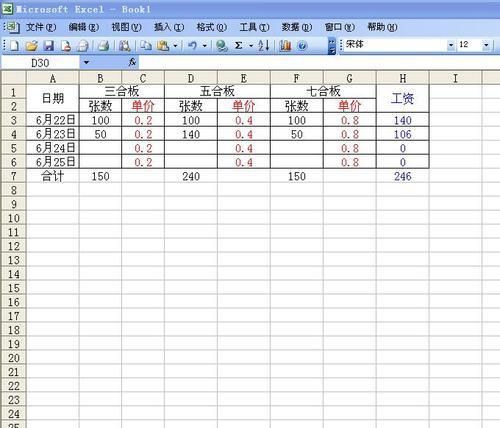Copy selection using the Copy icon

(x=146, y=45)
